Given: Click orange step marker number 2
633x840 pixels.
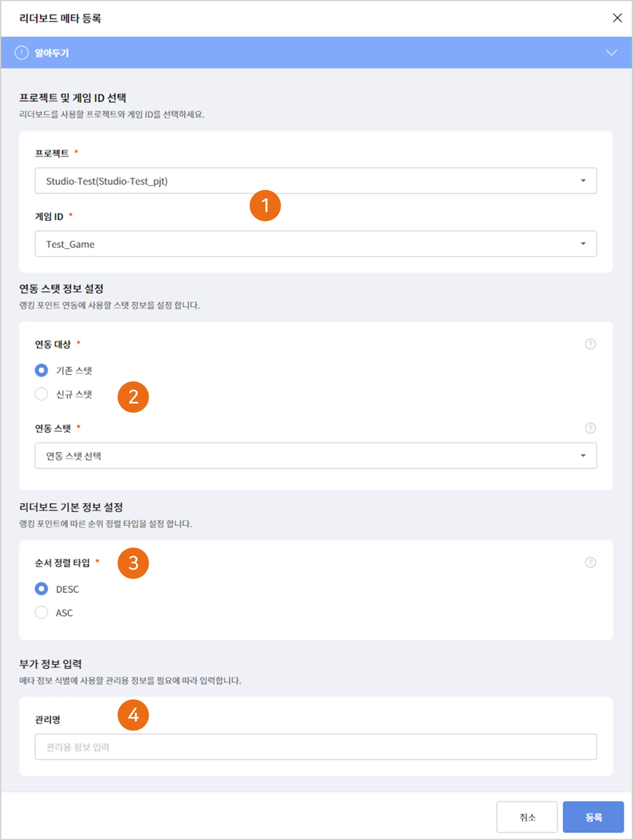Looking at the screenshot, I should click(x=133, y=397).
